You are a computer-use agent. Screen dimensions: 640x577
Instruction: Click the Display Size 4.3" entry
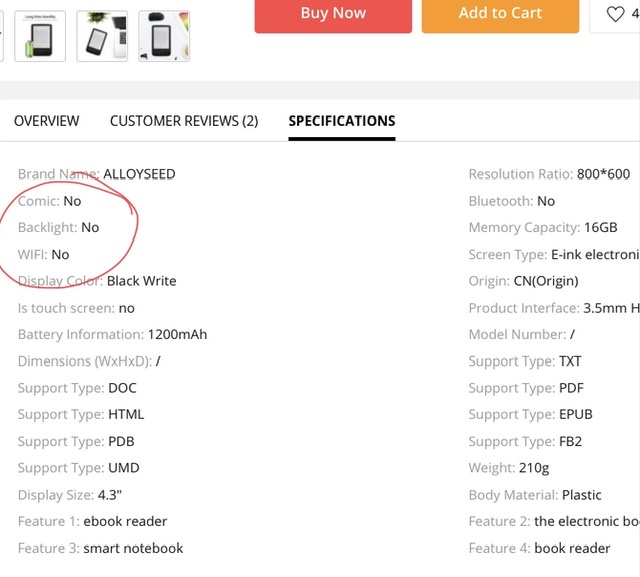click(x=70, y=494)
